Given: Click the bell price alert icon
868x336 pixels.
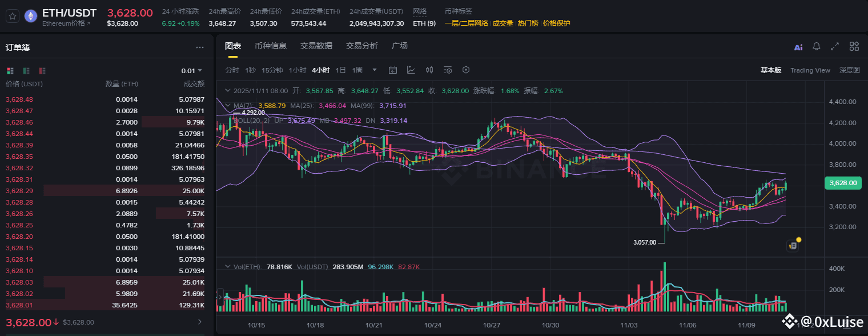Looking at the screenshot, I should pos(817,46).
